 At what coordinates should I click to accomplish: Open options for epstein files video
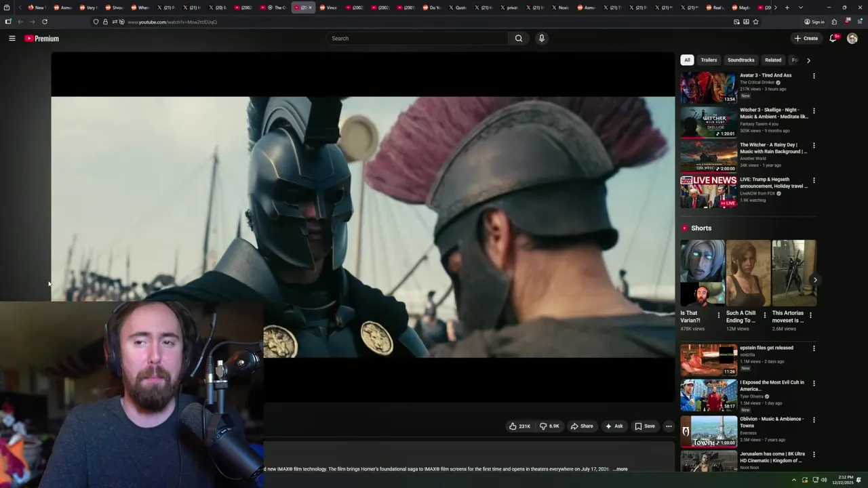[x=814, y=348]
